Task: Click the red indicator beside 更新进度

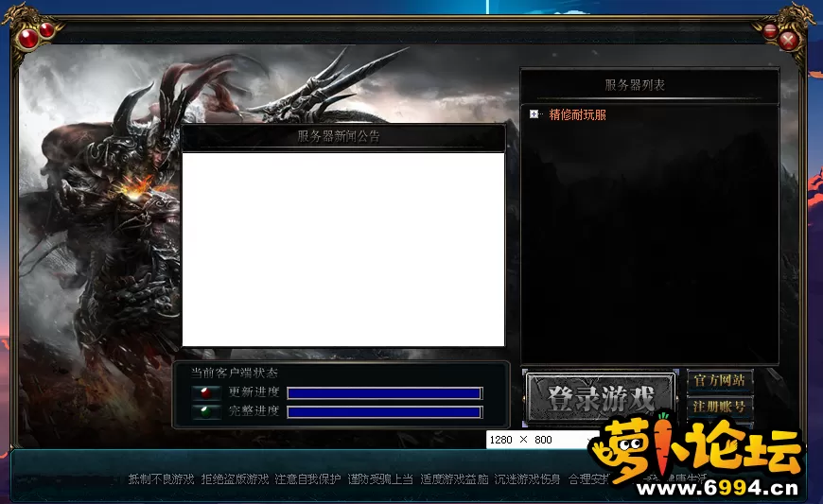Action: 205,392
